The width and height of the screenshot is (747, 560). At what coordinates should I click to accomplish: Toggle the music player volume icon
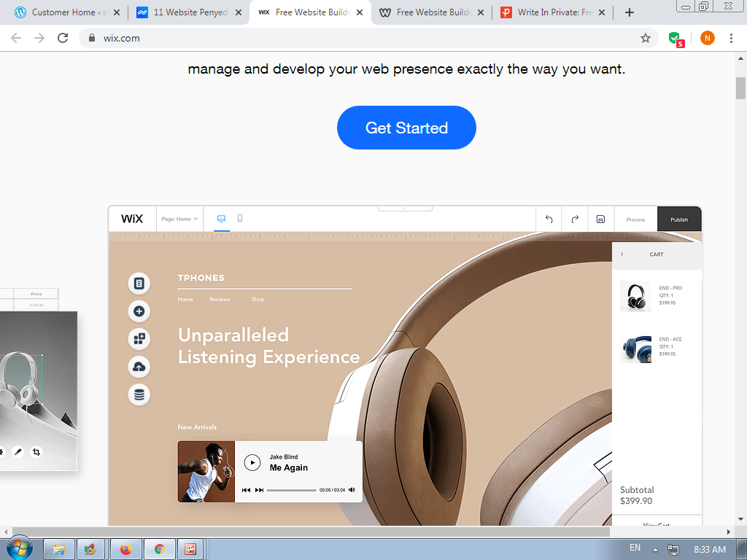352,490
